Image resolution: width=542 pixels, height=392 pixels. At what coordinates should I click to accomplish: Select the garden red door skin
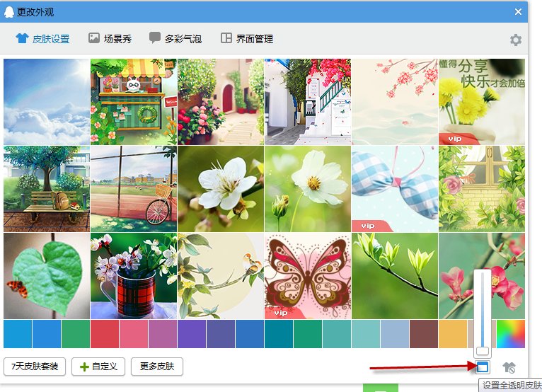(x=221, y=102)
